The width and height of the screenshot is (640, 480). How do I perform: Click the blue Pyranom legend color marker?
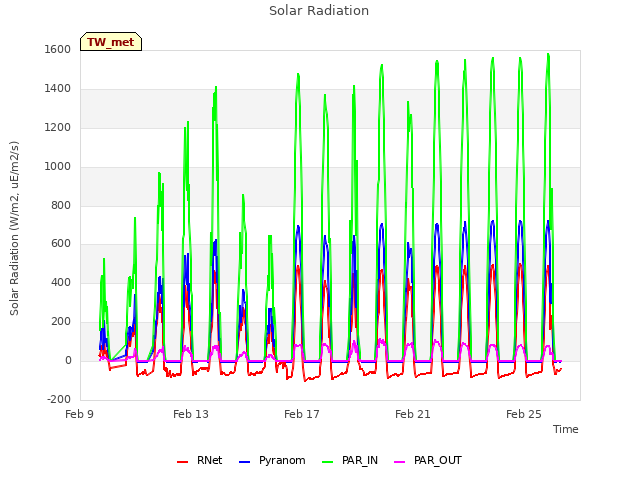tap(244, 462)
